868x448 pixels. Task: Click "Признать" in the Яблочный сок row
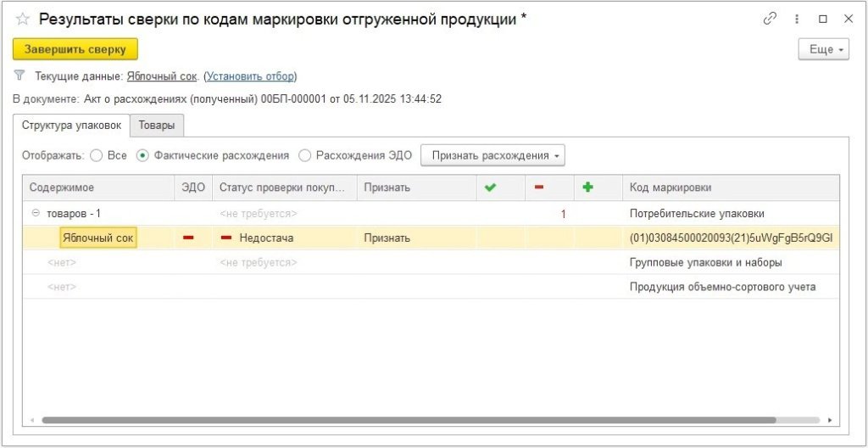[x=387, y=238]
